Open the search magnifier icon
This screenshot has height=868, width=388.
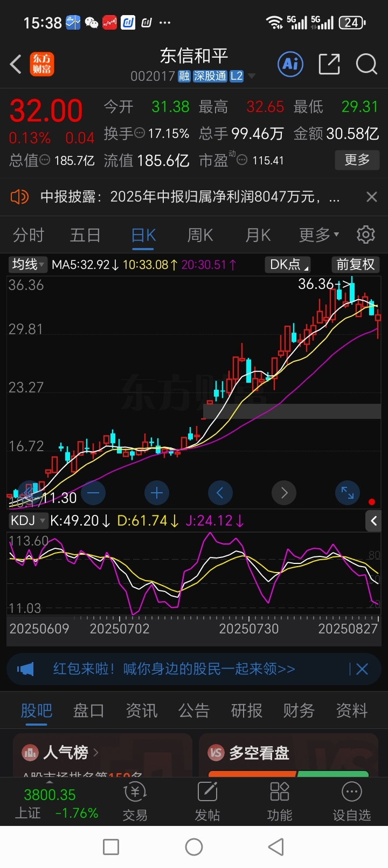point(366,64)
